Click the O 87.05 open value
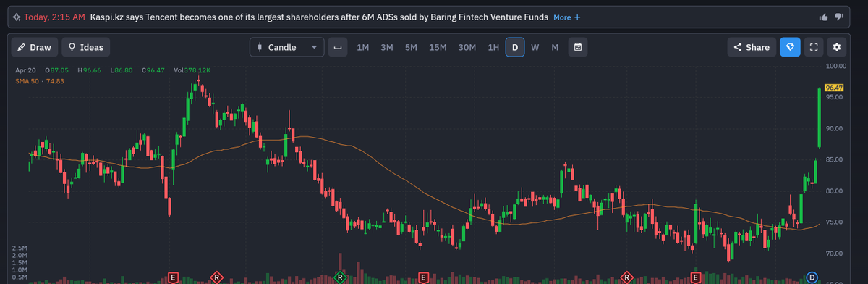 click(x=56, y=70)
